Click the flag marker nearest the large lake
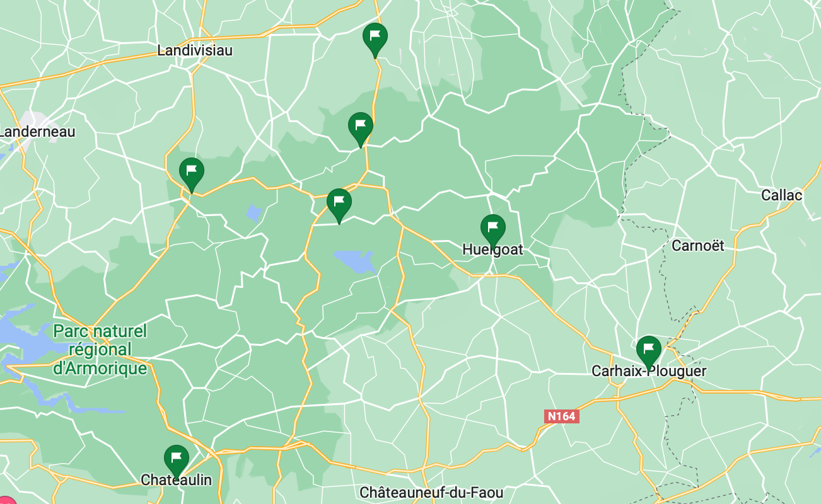 [339, 203]
